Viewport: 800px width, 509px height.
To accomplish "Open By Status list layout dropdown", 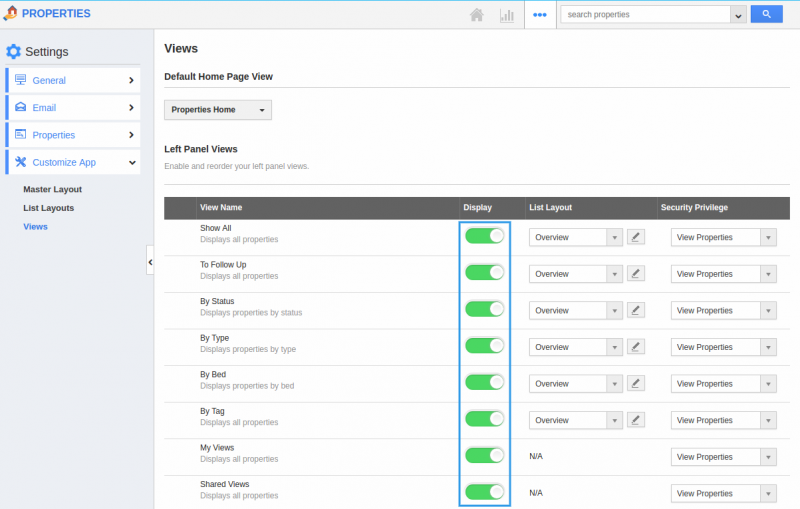I will (576, 311).
